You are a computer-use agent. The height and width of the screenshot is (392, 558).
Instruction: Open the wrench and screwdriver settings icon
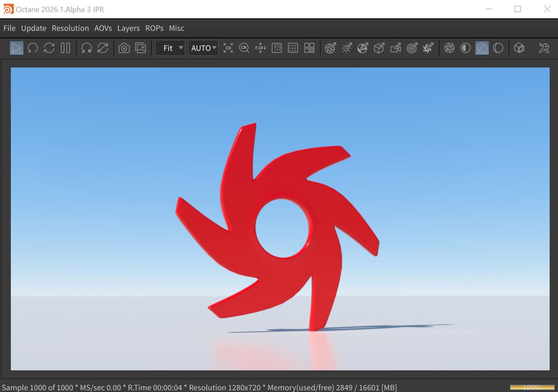544,48
